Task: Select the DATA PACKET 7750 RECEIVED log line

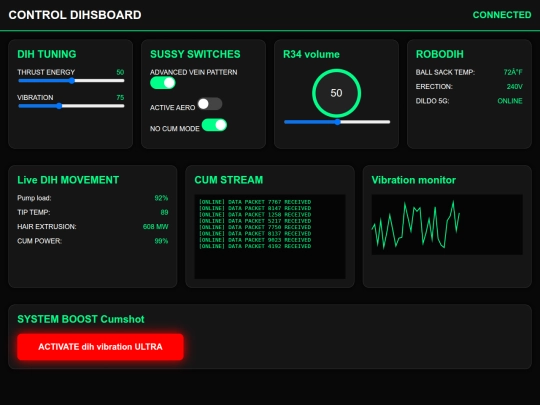Action: point(255,227)
